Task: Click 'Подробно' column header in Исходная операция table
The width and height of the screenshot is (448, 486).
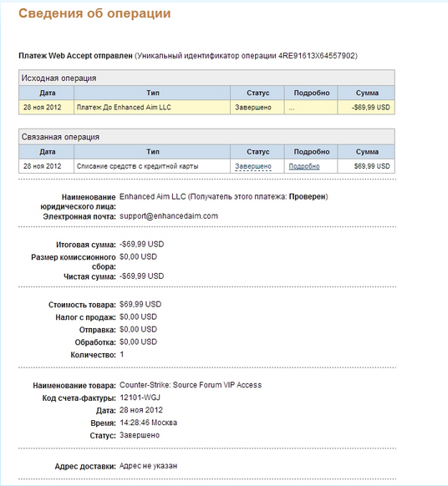Action: (x=312, y=93)
